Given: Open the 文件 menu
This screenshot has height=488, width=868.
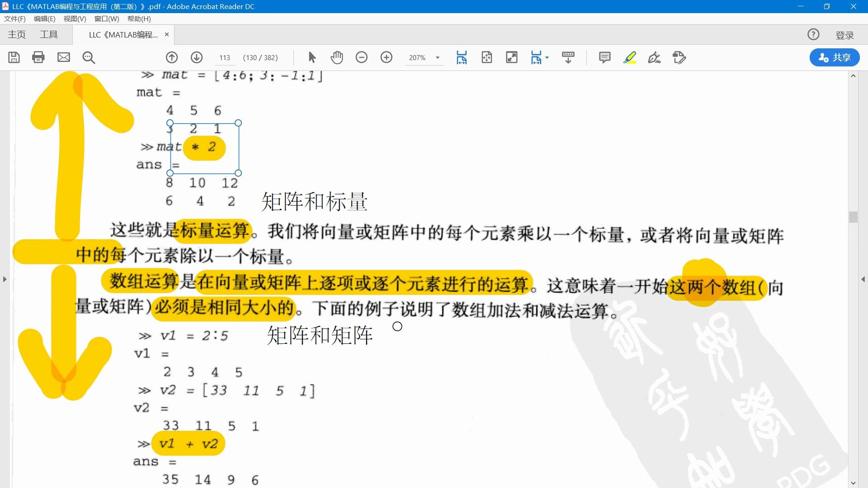Looking at the screenshot, I should [x=14, y=19].
